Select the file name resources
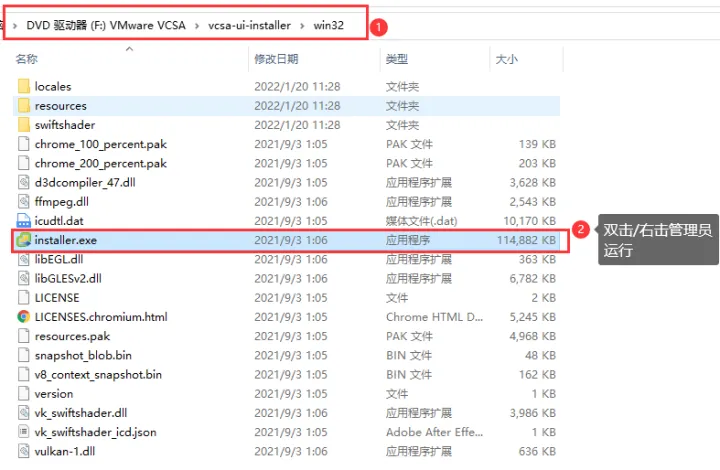This screenshot has height=470, width=720. (61, 106)
